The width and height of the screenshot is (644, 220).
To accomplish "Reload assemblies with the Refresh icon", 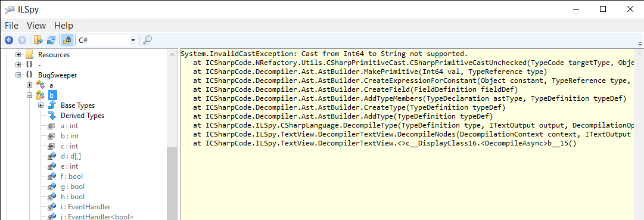I will click(x=51, y=41).
